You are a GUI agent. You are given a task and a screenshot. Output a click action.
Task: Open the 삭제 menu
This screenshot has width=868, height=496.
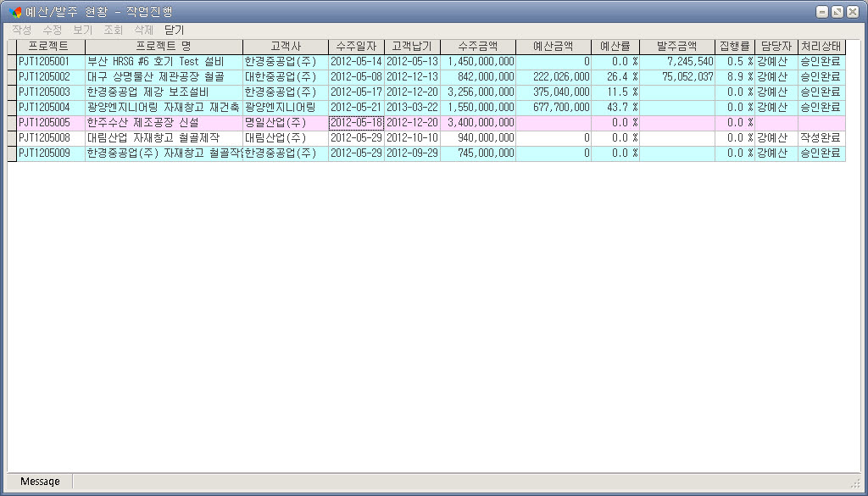click(144, 30)
